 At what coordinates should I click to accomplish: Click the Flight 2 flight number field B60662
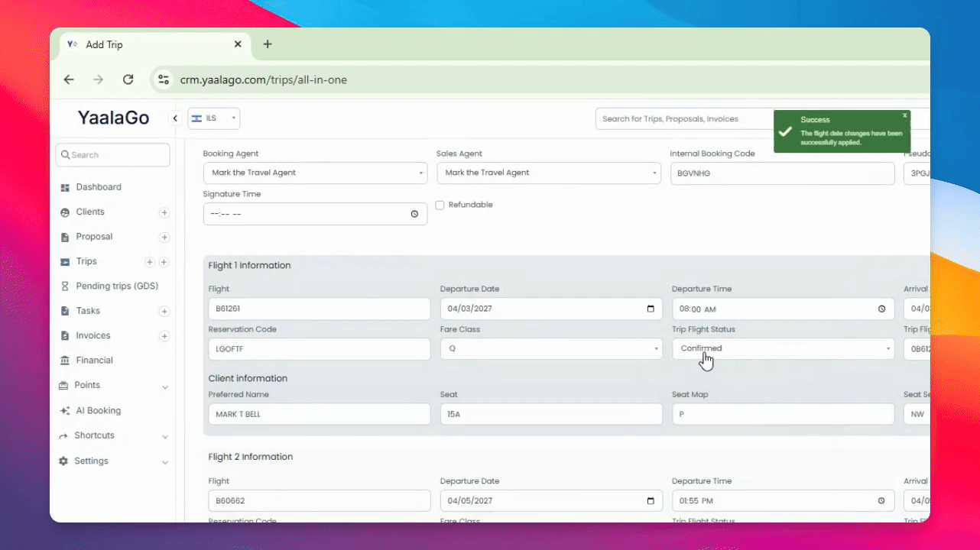pyautogui.click(x=320, y=501)
